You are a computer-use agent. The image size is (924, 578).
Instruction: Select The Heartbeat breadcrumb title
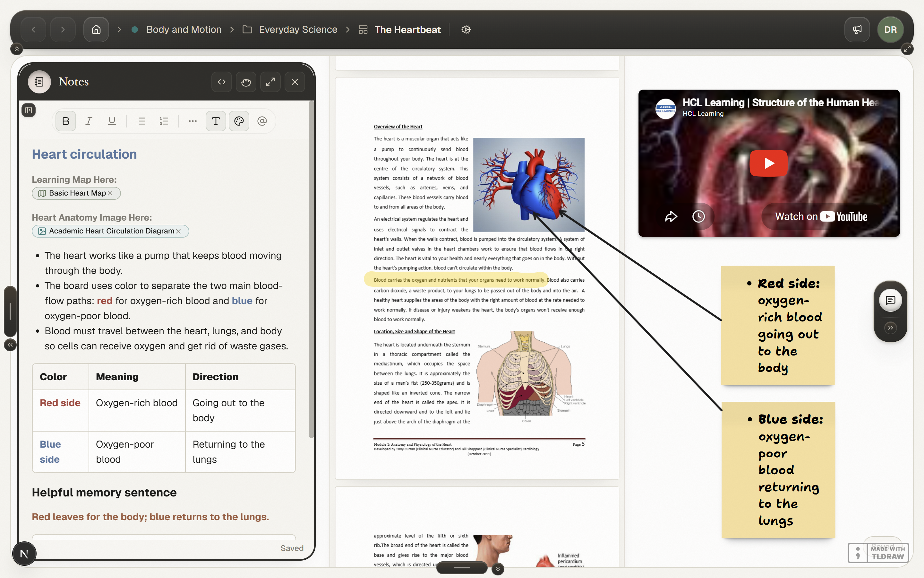pyautogui.click(x=407, y=30)
